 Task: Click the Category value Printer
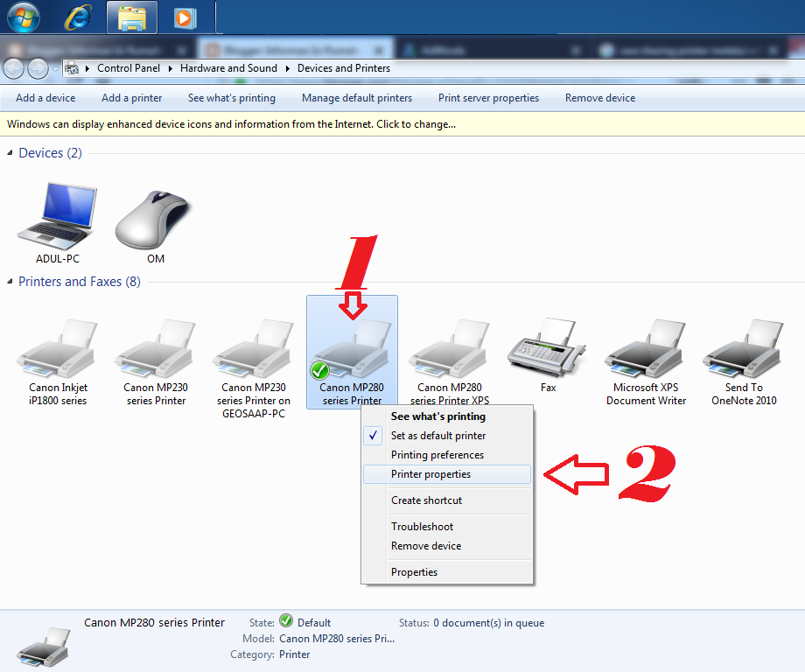(295, 655)
